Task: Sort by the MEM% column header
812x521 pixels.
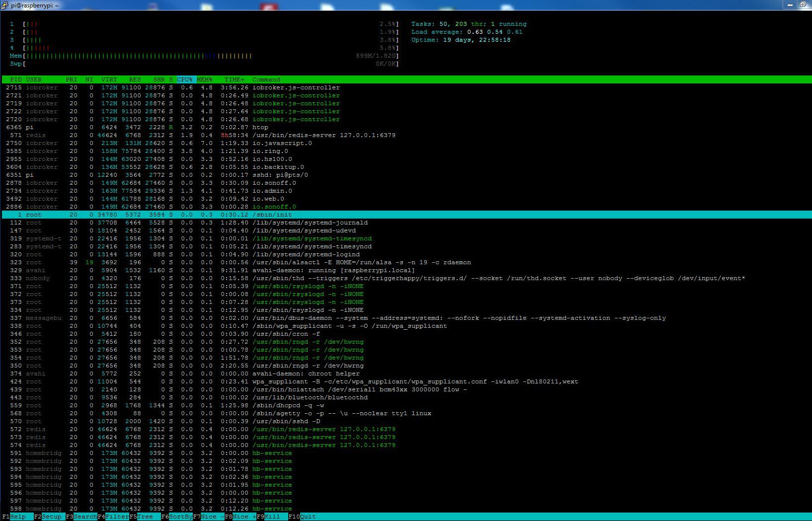Action: pos(204,79)
